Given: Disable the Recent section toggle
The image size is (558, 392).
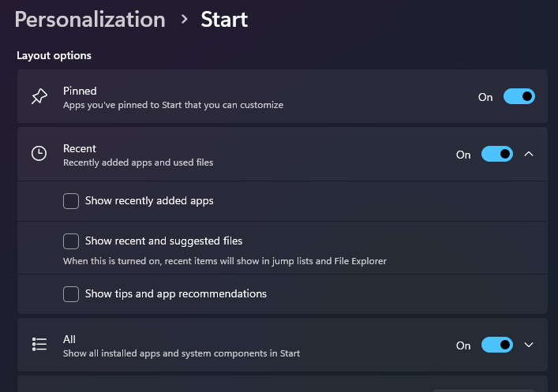Looking at the screenshot, I should [496, 154].
